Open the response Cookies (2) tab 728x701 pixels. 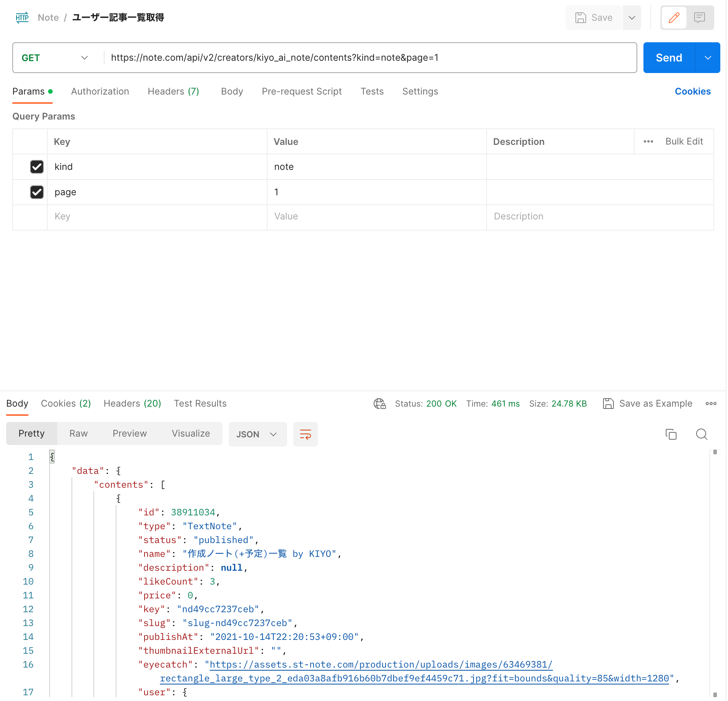66,404
